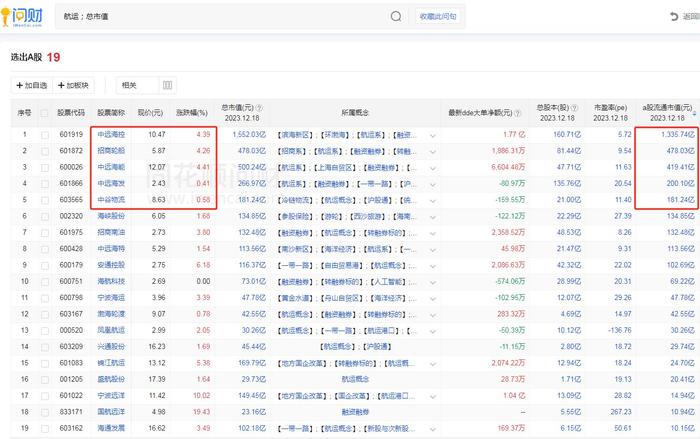This screenshot has width=700, height=439.
Task: Check the box for stock 601872
Action: (45, 151)
